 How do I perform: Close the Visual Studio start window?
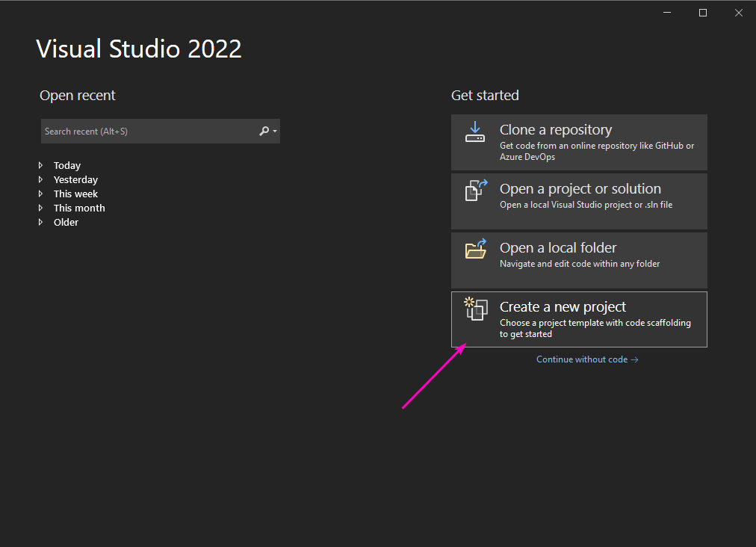coord(739,13)
